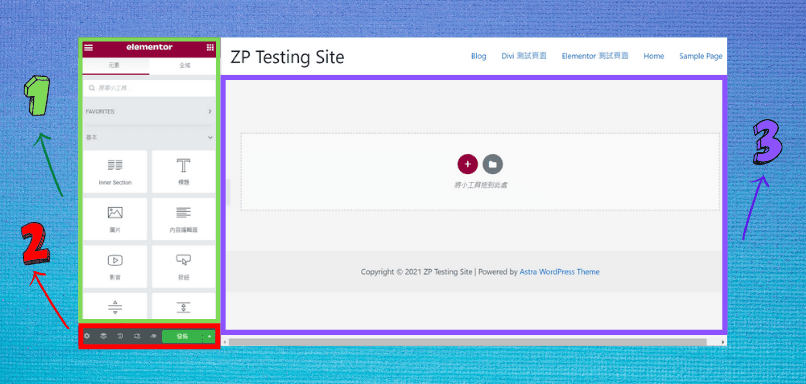806x384 pixels.
Task: Open the Elementor 測試頁面 menu item
Action: [x=595, y=57]
